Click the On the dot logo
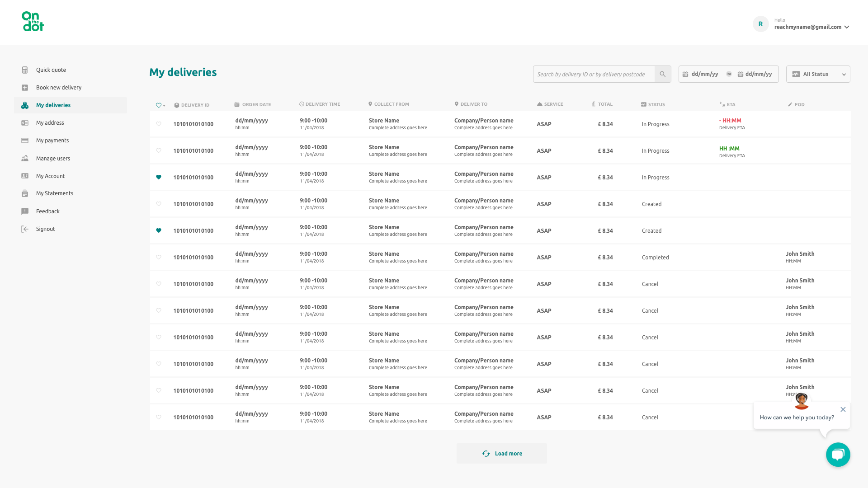This screenshot has width=868, height=488. [x=33, y=22]
